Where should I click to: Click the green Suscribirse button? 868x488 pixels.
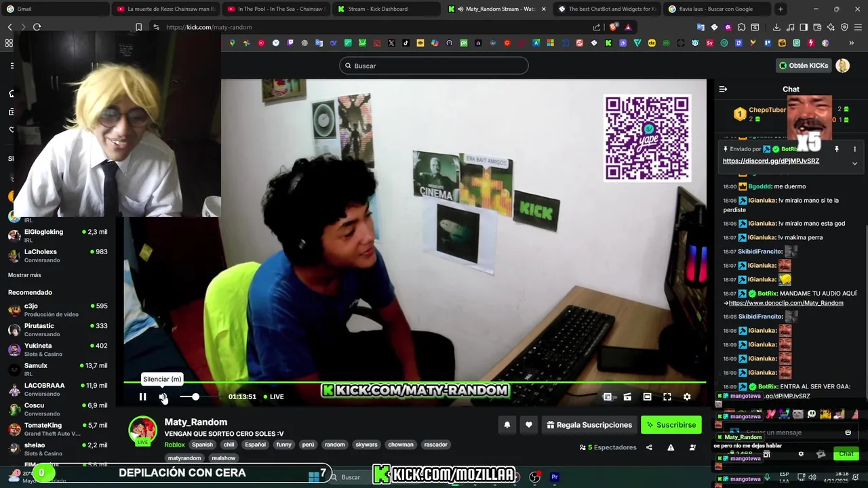[x=671, y=425]
